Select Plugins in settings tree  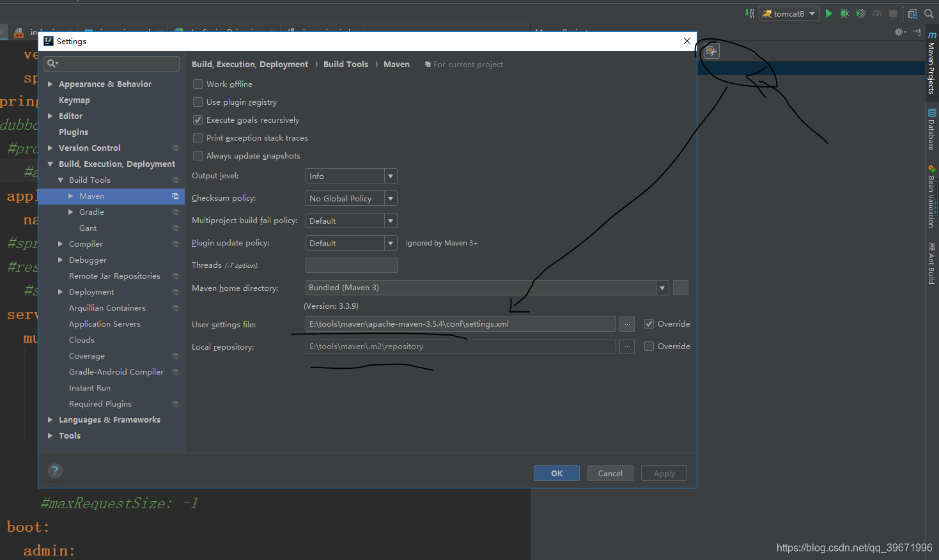coord(74,132)
